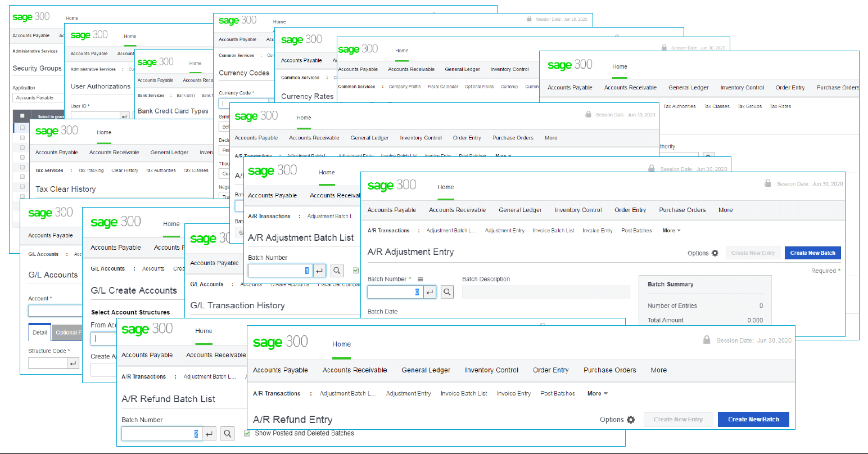868x454 pixels.
Task: Click the Batch Description field
Action: [x=546, y=292]
